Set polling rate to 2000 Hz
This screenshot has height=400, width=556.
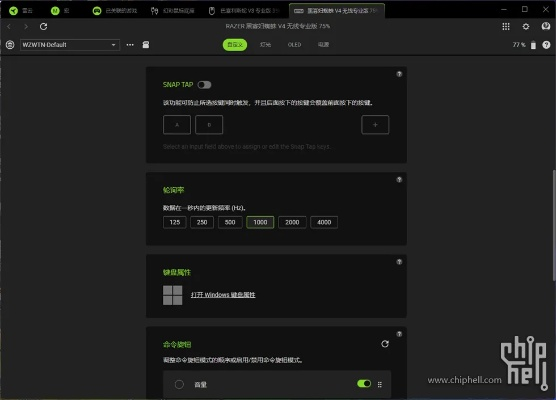(292, 222)
